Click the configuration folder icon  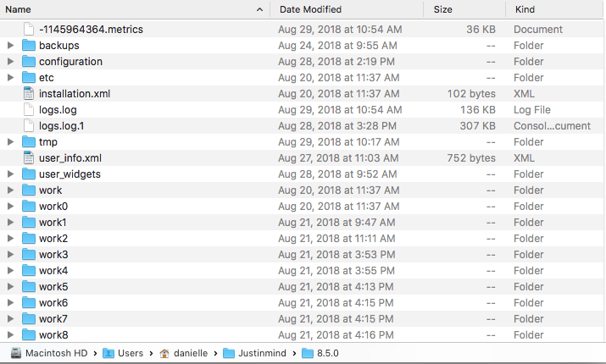[x=28, y=62]
